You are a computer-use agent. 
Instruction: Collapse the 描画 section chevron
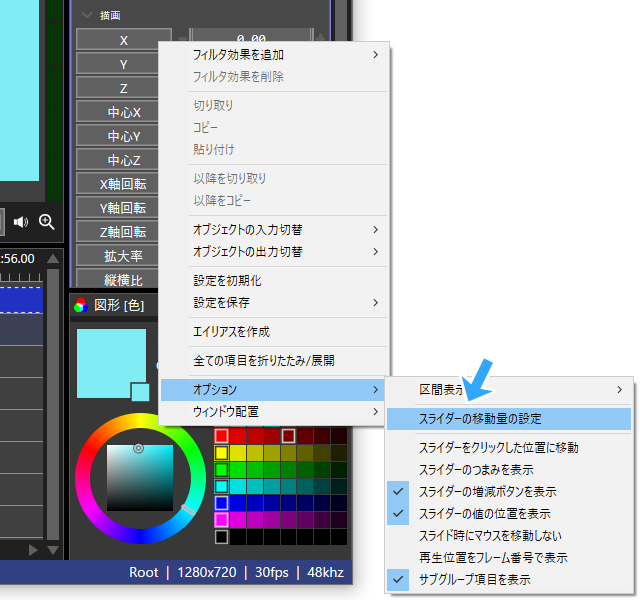click(88, 15)
